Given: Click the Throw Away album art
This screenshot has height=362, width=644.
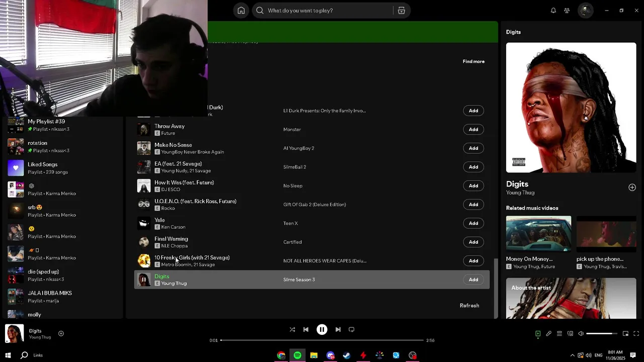Looking at the screenshot, I should (x=144, y=130).
